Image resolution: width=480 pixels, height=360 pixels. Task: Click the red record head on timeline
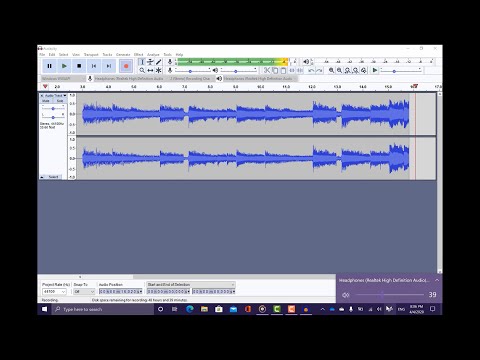pyautogui.click(x=414, y=86)
